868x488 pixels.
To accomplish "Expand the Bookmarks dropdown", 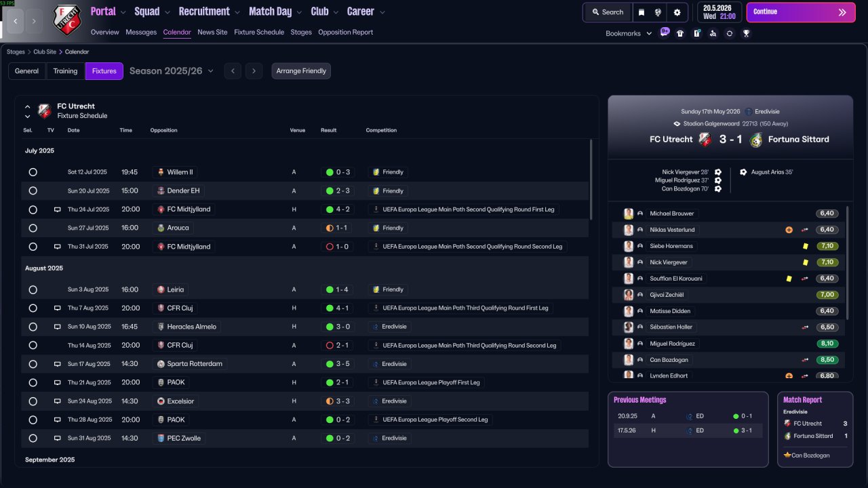I will tap(629, 33).
